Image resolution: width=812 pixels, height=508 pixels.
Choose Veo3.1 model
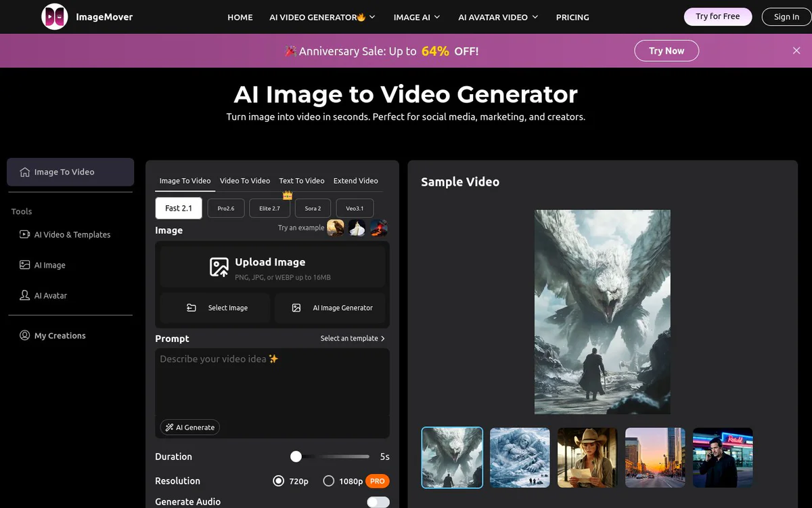(x=355, y=208)
